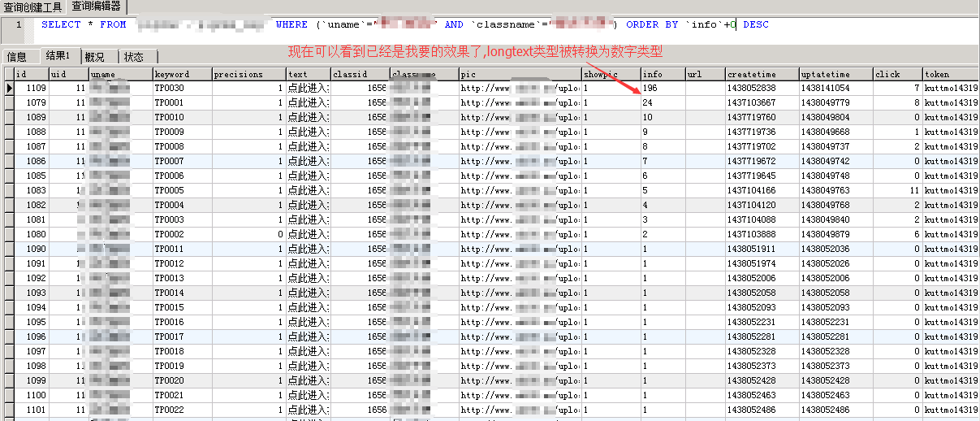The image size is (980, 421).
Task: Select keyword cell TP0022
Action: coord(182,410)
